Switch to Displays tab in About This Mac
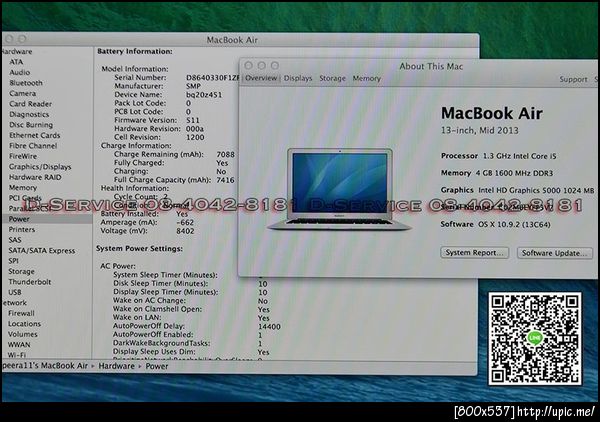Viewport: 600px width, 422px height. [298, 78]
